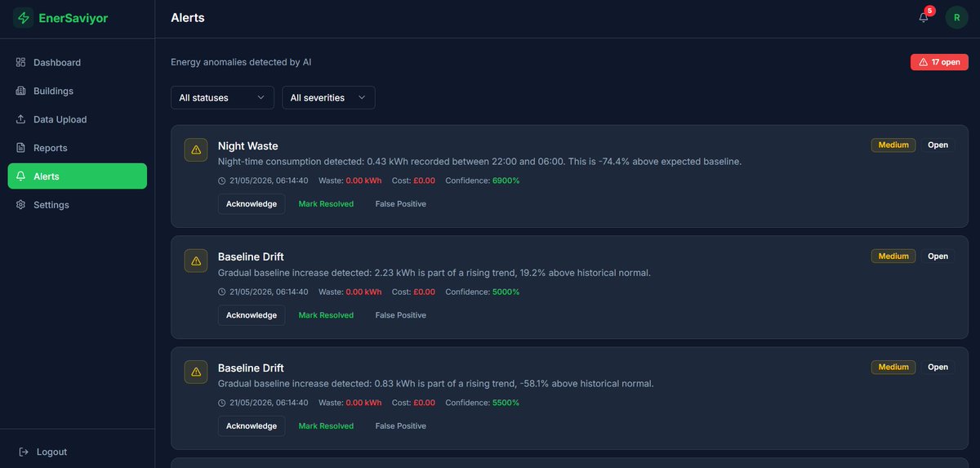
Task: Go to Dashboard page
Action: coord(78,62)
